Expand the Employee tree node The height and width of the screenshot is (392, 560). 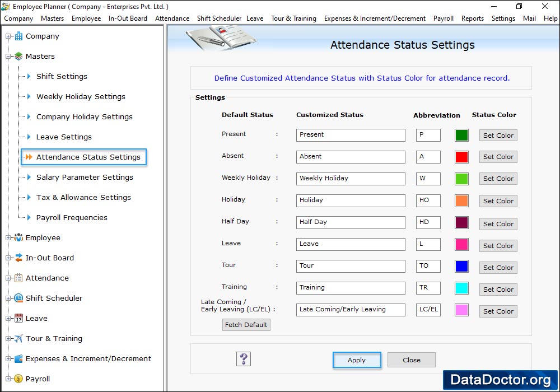[x=8, y=237]
